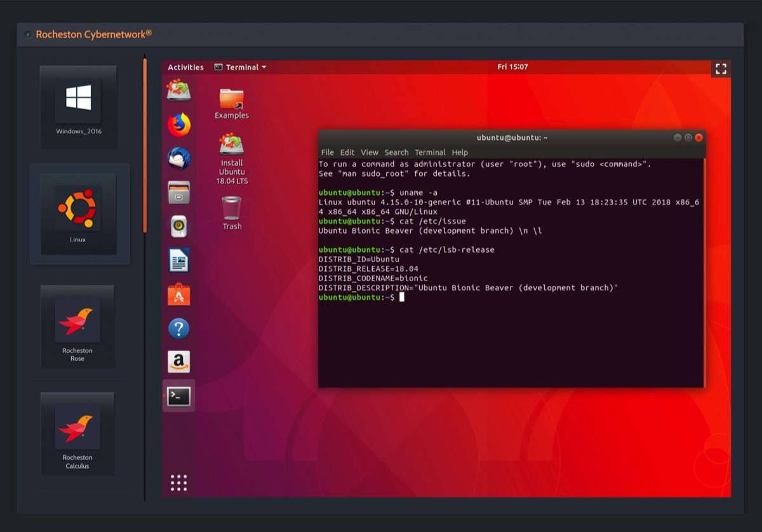
Task: Click the orange sidebar scrollbar handle
Action: pos(145,145)
